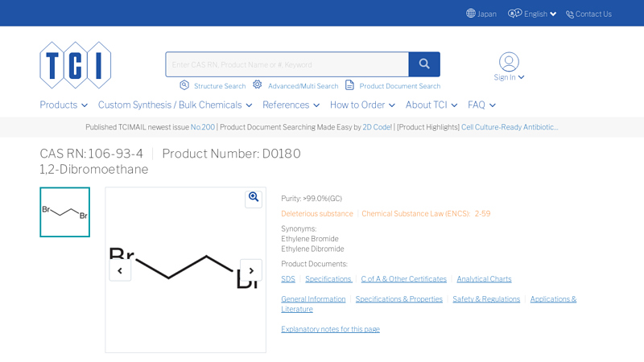Image resolution: width=644 pixels, height=362 pixels.
Task: Click the Deleterious substance label
Action: (x=317, y=214)
